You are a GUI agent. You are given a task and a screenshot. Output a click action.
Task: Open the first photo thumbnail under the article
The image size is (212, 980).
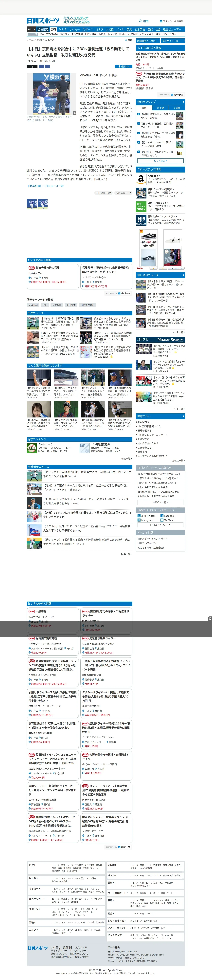32,204
